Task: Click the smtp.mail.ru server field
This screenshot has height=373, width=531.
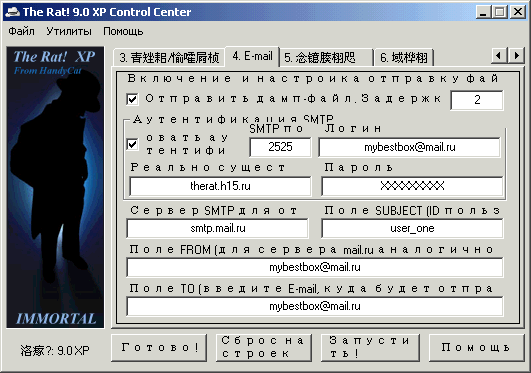Action: [217, 228]
